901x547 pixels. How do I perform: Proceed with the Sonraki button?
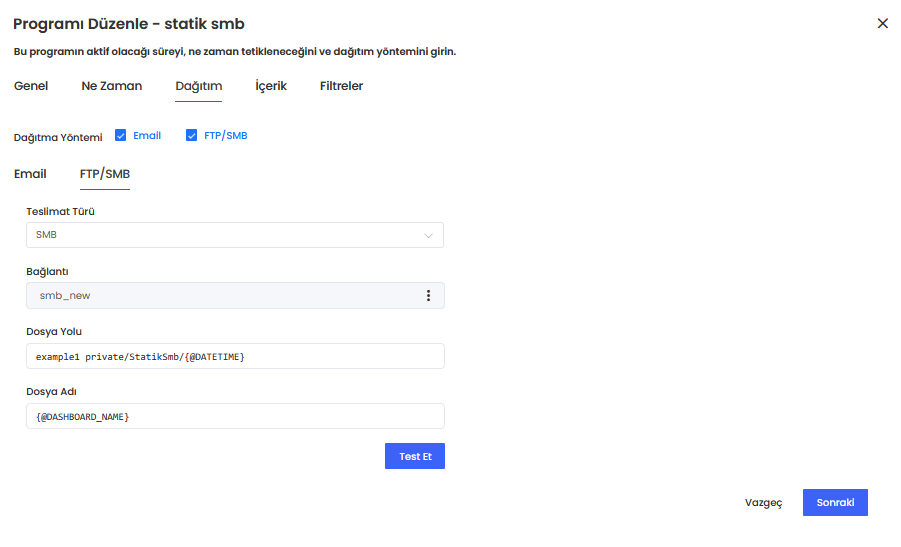pyautogui.click(x=835, y=503)
